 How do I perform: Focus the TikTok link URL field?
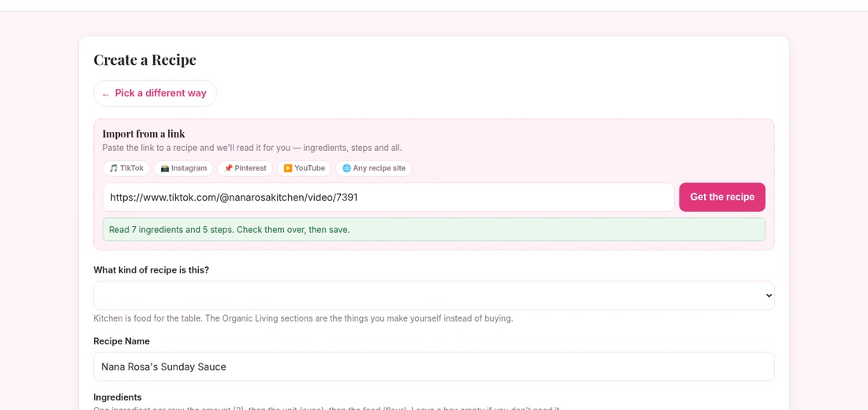tap(388, 197)
